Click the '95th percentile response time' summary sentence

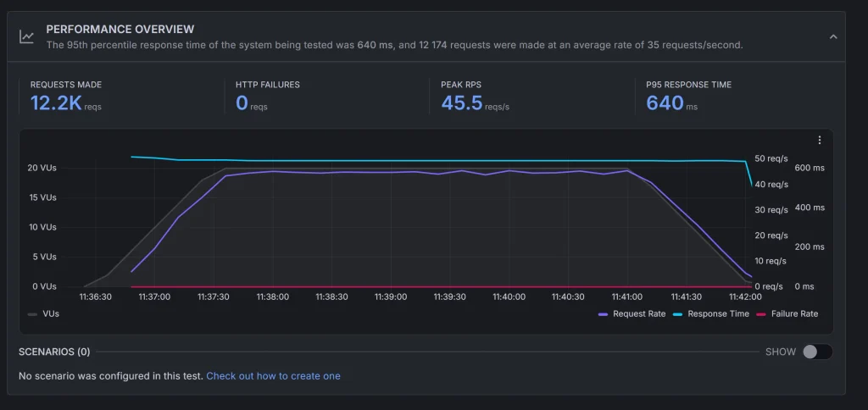tap(395, 46)
